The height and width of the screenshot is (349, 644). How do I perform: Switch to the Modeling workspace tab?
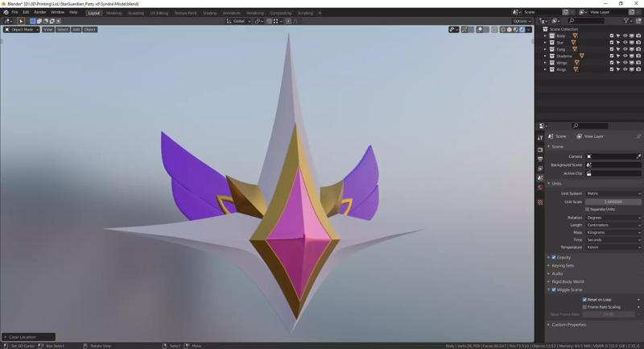[x=114, y=13]
